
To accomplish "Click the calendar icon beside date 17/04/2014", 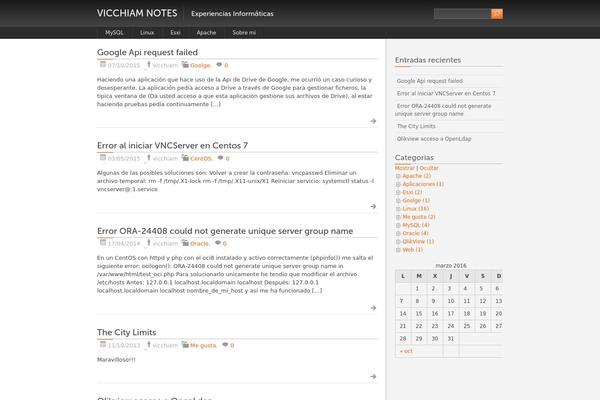I will coord(103,242).
